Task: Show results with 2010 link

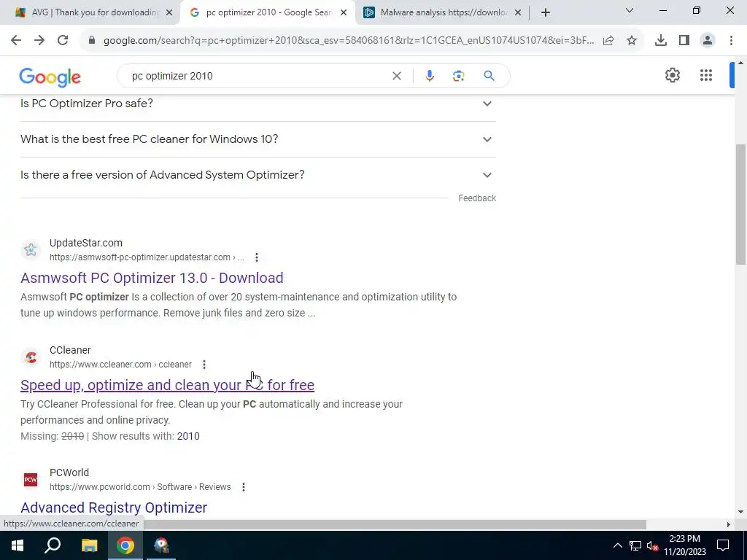Action: pyautogui.click(x=188, y=436)
